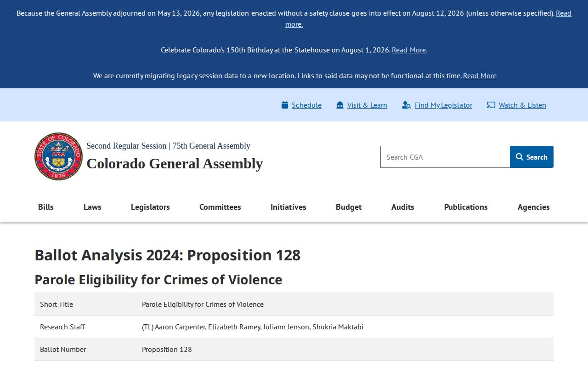Click the Ballot Number value Proposition 128
This screenshot has height=368, width=588.
point(167,349)
